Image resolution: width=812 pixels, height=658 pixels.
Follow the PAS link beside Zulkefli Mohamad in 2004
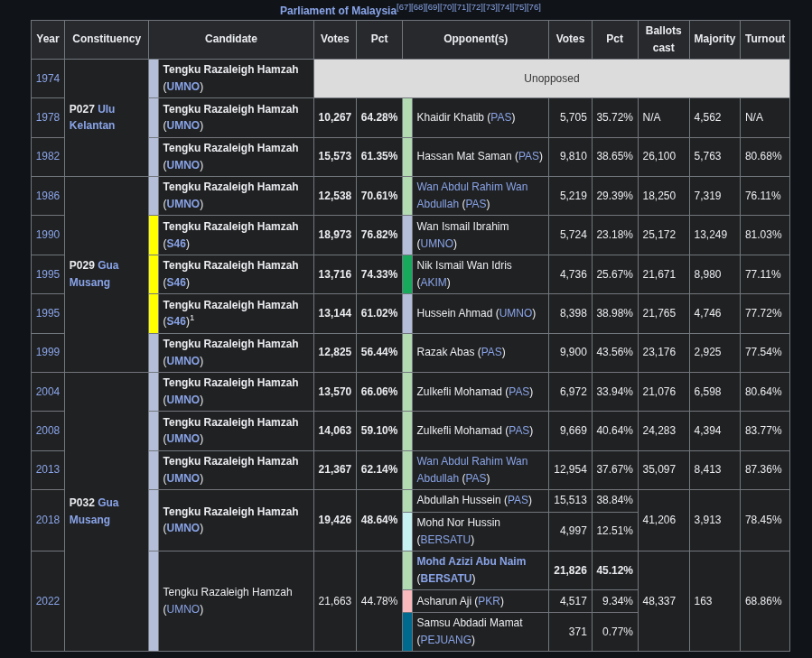click(519, 392)
